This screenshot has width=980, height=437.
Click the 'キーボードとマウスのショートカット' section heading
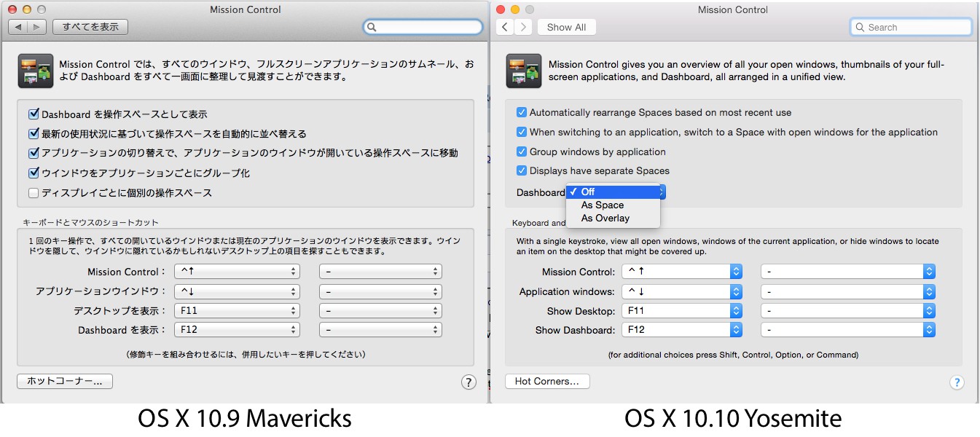(90, 222)
